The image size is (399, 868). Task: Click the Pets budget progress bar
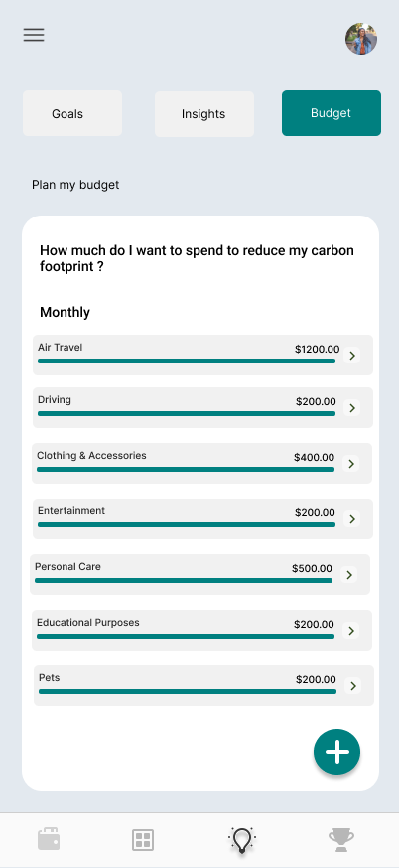(188, 691)
